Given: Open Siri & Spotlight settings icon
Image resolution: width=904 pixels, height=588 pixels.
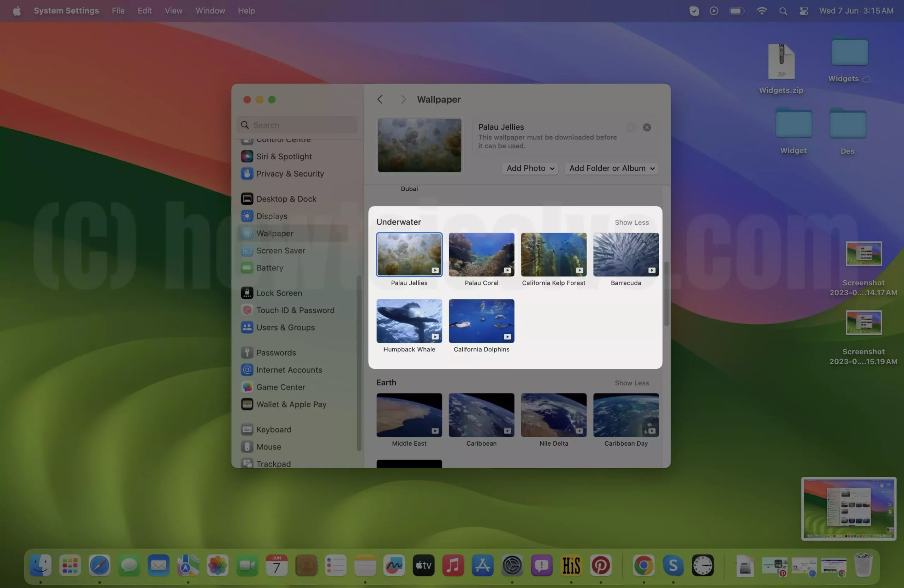Looking at the screenshot, I should click(247, 156).
